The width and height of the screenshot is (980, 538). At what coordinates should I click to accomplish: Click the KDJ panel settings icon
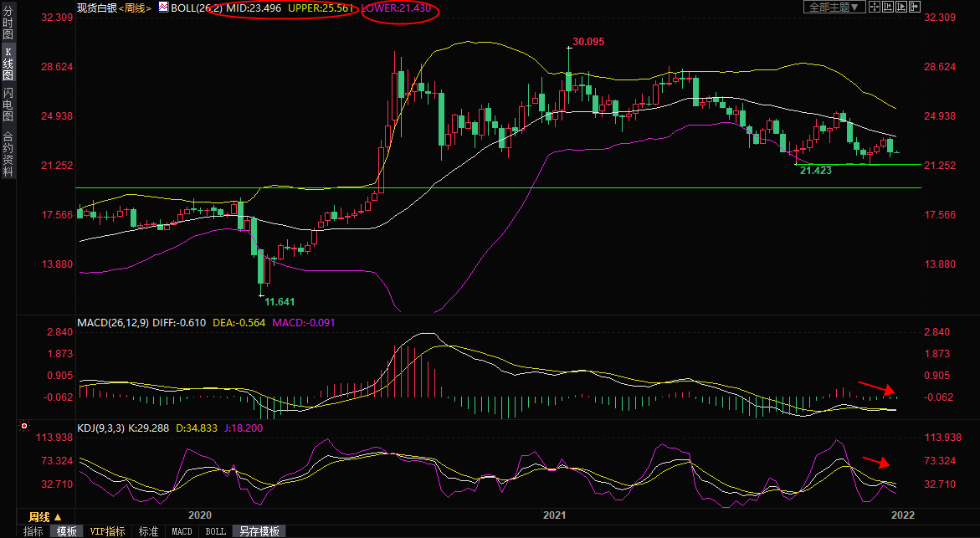[24, 427]
